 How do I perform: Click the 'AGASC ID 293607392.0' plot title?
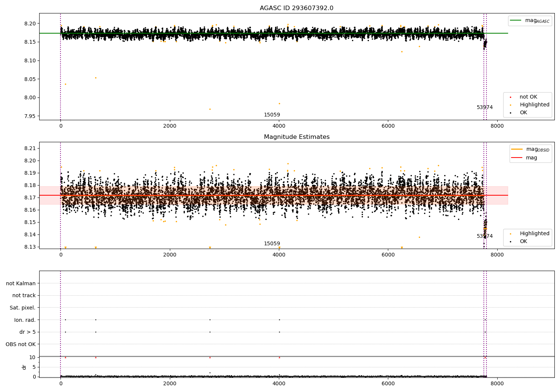(296, 8)
